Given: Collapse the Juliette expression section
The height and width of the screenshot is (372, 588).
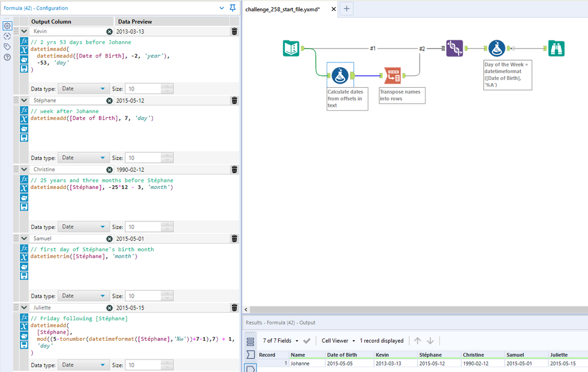Looking at the screenshot, I should (x=24, y=307).
